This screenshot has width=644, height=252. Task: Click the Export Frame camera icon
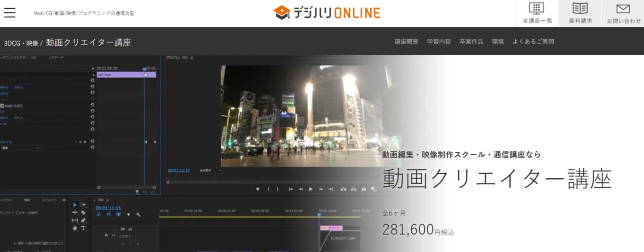[364, 189]
